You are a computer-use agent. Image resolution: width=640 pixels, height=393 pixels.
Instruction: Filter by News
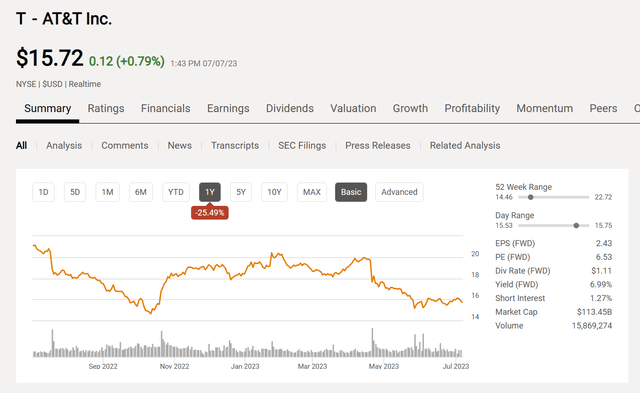180,146
